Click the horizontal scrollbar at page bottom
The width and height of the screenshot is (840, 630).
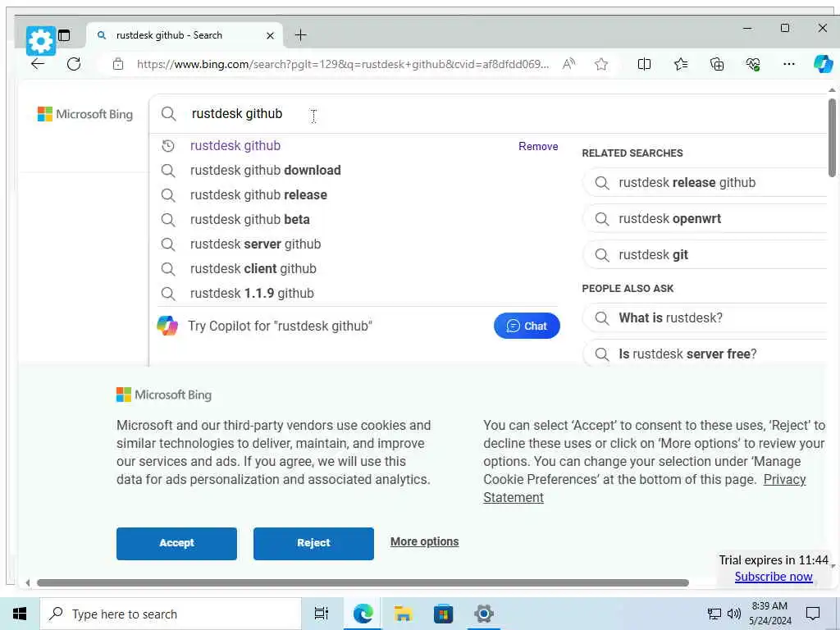(x=363, y=582)
